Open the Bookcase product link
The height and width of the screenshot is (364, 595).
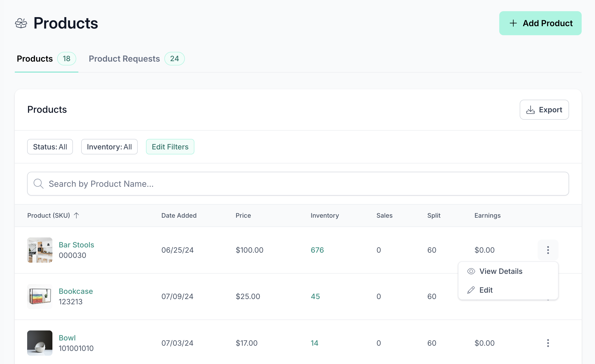[76, 291]
